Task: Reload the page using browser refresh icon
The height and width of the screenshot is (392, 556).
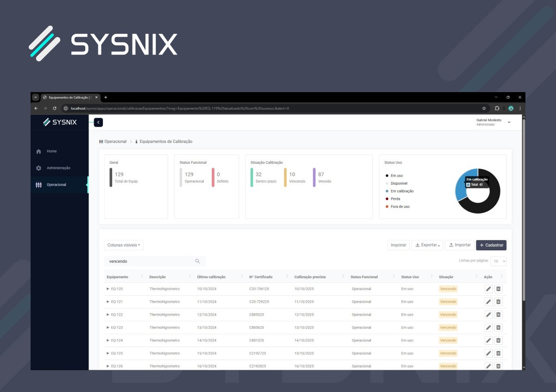Action: coord(55,108)
